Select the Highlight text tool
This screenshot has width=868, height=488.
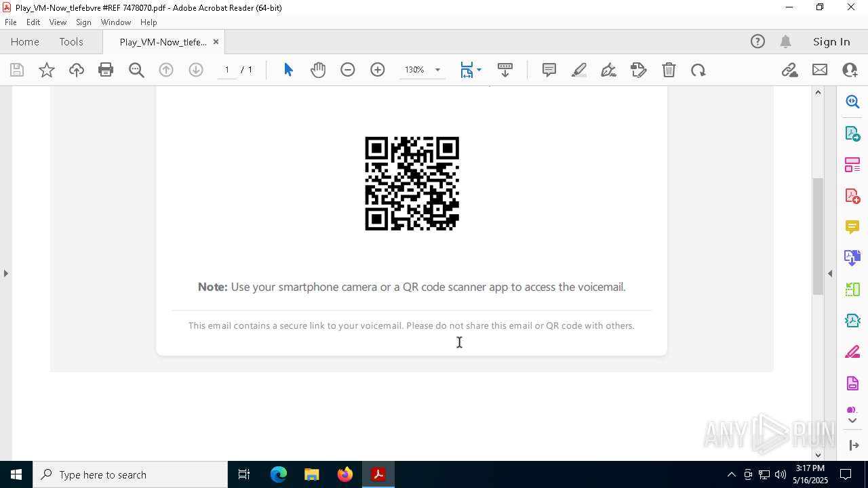point(579,70)
